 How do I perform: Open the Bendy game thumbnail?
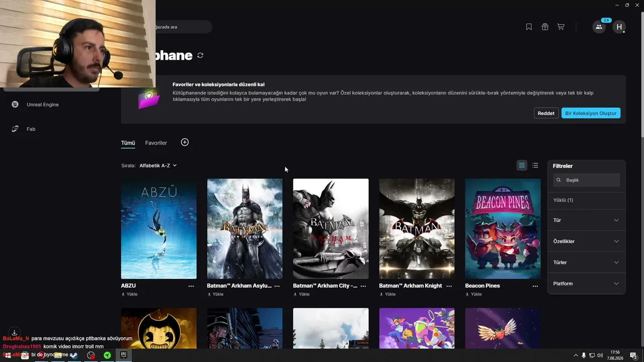click(x=159, y=328)
